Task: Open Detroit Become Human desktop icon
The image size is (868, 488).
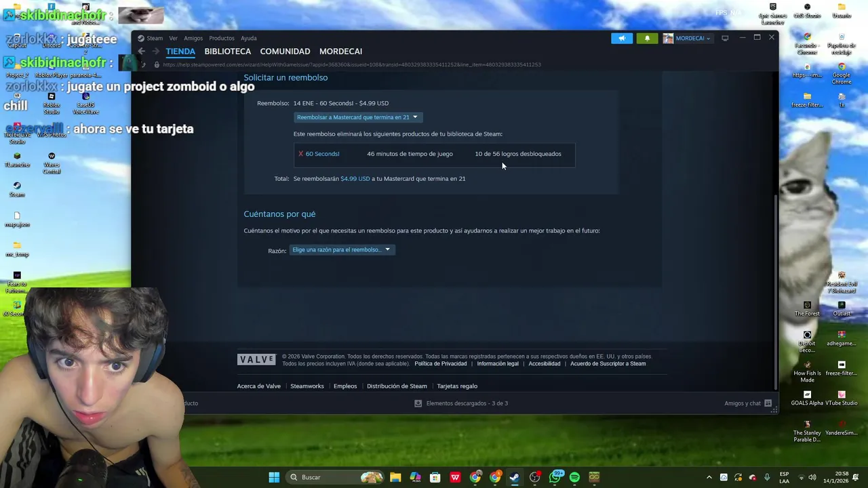Action: (x=807, y=342)
